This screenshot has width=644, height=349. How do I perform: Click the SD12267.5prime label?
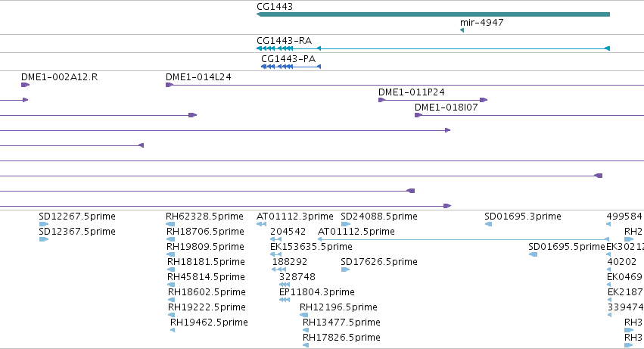tap(77, 217)
